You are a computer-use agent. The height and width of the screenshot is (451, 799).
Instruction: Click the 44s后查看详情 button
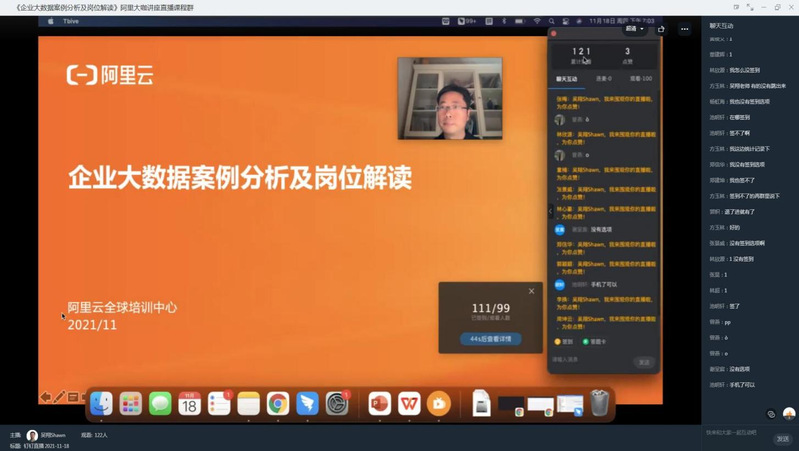(491, 339)
